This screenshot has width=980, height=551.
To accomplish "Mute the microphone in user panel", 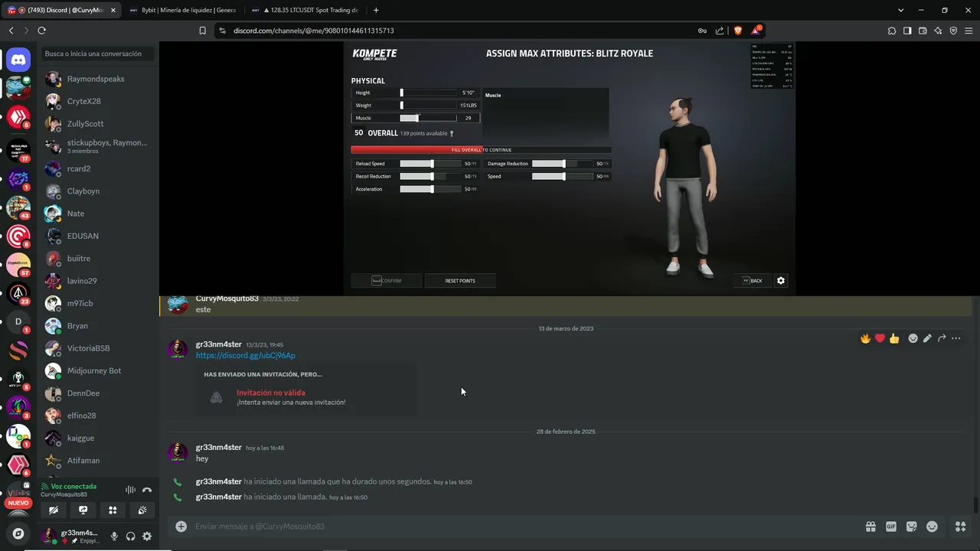I will [114, 536].
